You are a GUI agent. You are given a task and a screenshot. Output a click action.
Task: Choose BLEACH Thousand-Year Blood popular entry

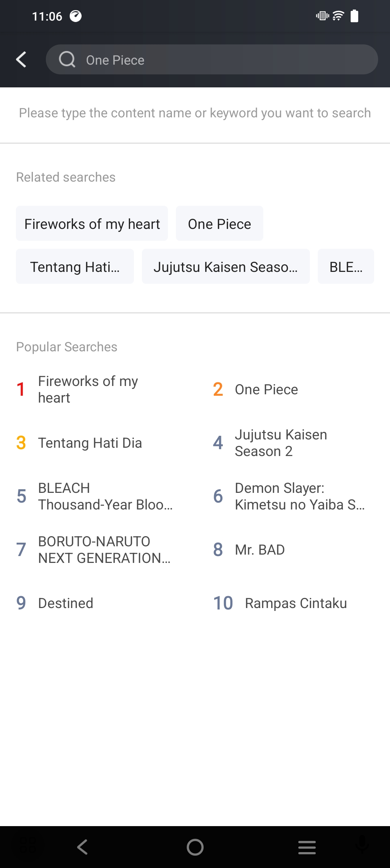tap(105, 496)
